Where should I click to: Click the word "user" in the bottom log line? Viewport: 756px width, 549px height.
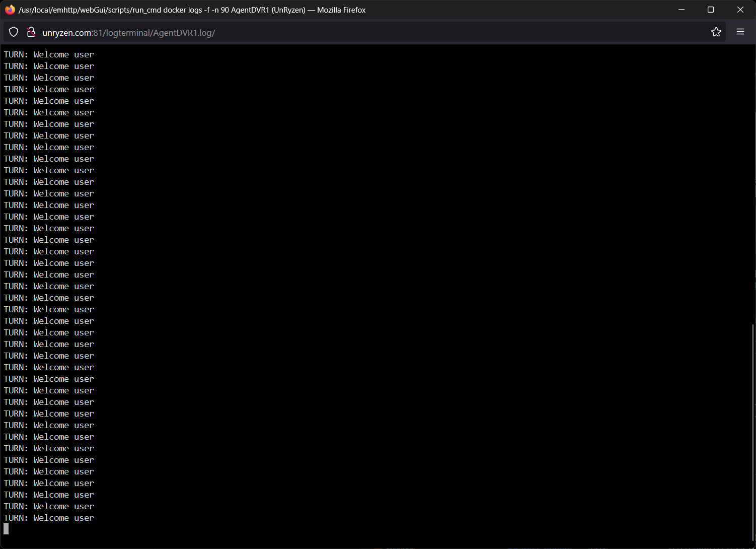[84, 518]
